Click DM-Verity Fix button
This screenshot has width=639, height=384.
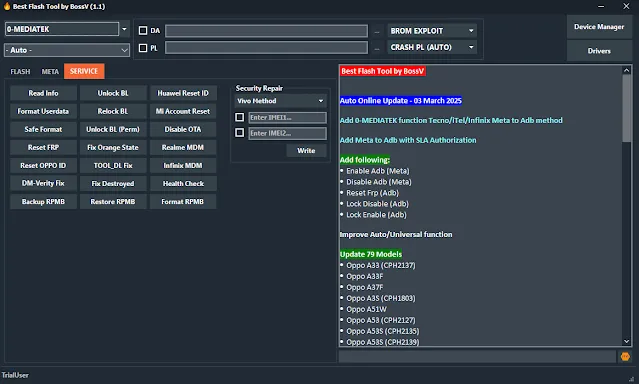(x=43, y=183)
